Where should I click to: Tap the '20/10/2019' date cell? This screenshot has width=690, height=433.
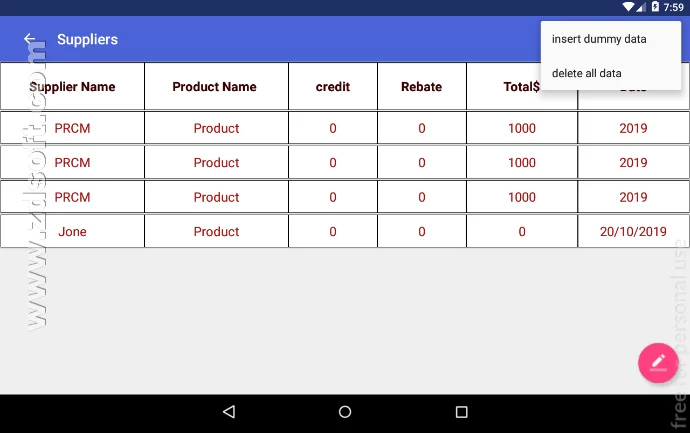click(633, 231)
